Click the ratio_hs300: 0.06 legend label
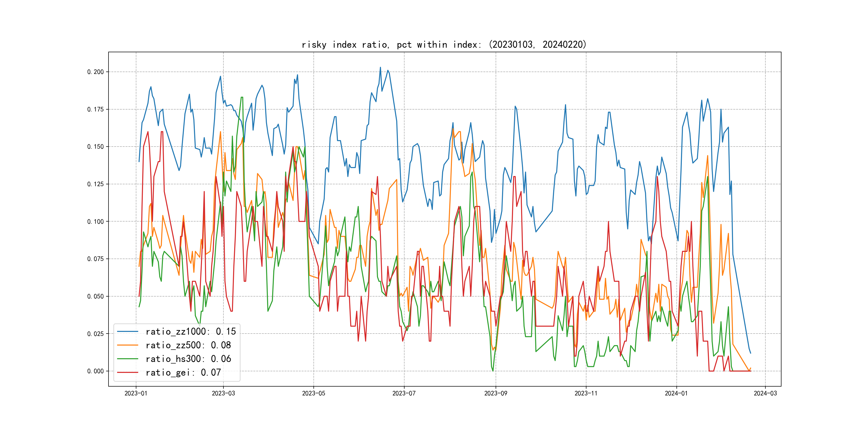This screenshot has width=868, height=434. click(x=188, y=359)
